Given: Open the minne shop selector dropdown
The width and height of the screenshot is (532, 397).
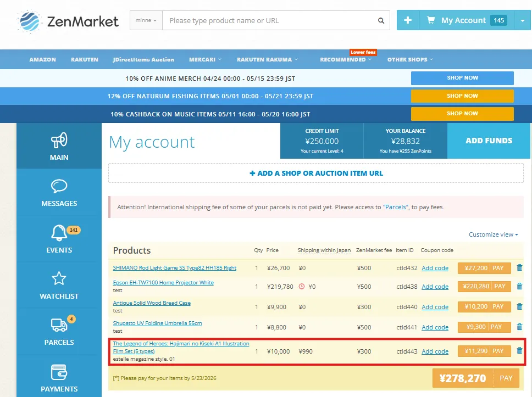Looking at the screenshot, I should [146, 20].
